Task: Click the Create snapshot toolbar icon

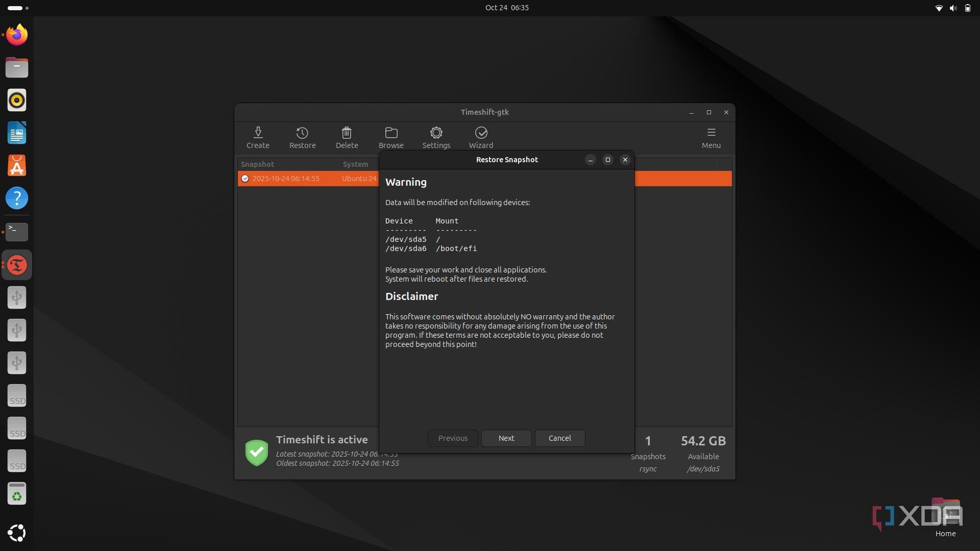Action: (258, 137)
